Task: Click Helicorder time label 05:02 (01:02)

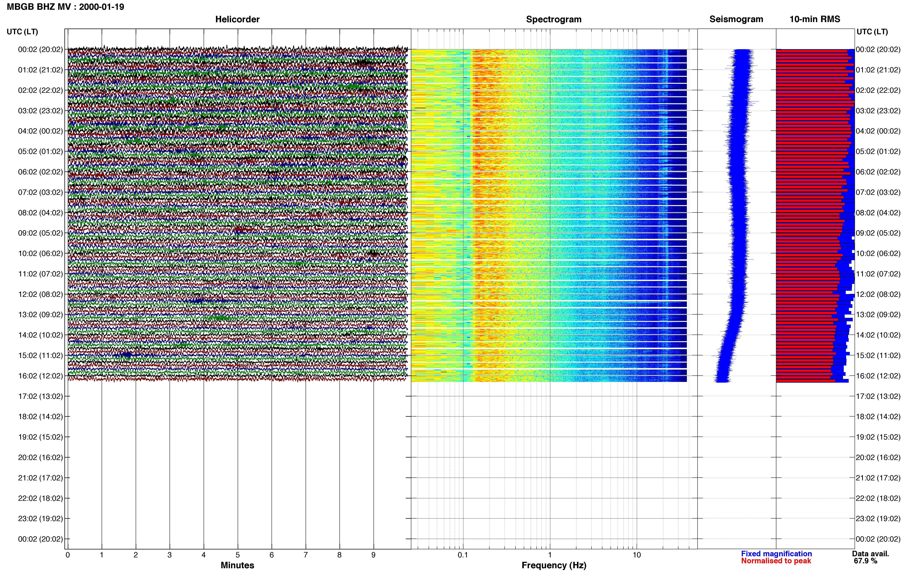Action: tap(41, 151)
